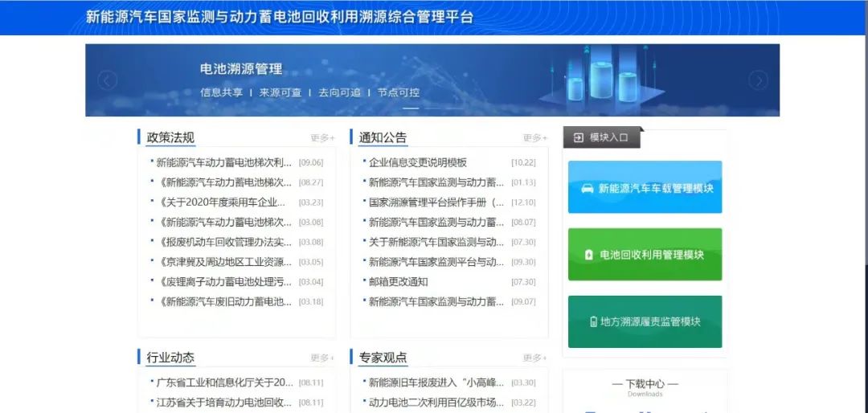Click the 模块入口 login arrow icon
868x413 pixels.
tap(579, 137)
